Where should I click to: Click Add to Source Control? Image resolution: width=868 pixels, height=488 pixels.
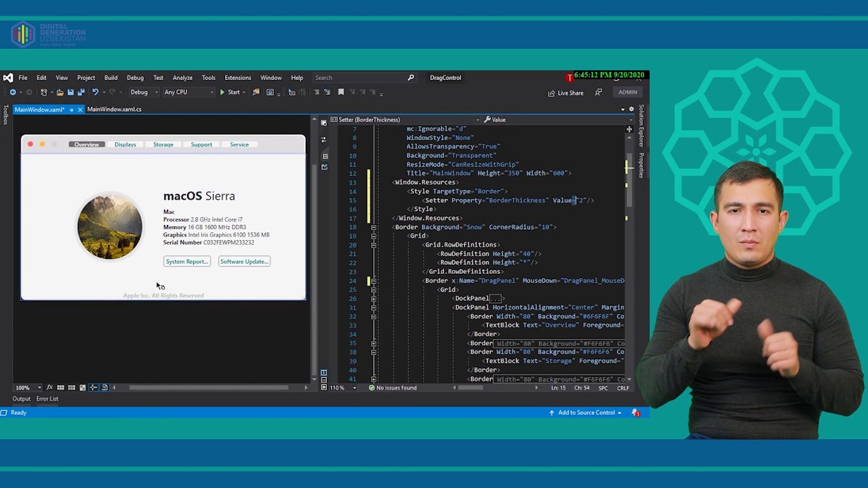pos(587,412)
